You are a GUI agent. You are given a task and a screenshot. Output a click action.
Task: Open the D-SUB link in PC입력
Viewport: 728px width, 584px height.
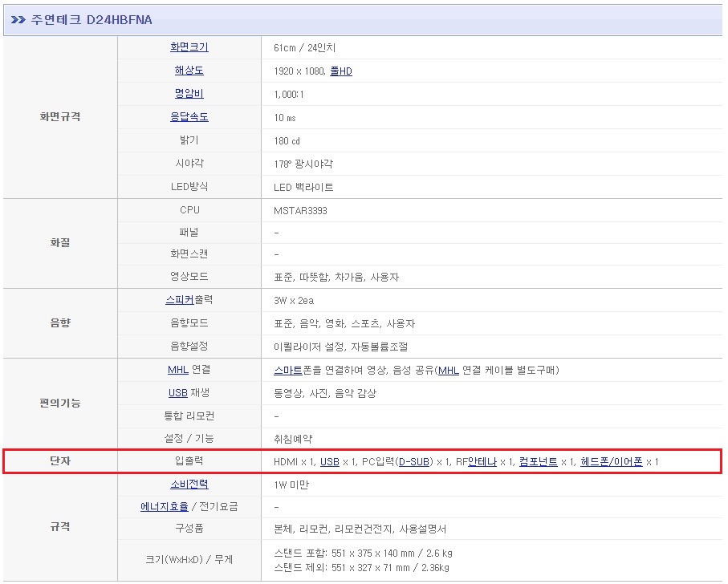[x=414, y=462]
